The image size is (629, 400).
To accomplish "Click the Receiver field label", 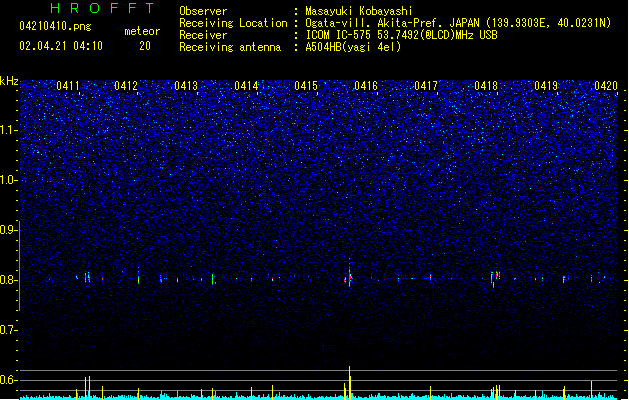I will 203,35.
